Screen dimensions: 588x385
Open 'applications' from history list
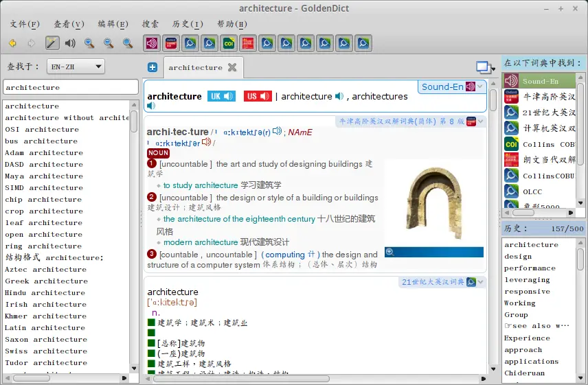click(x=532, y=362)
